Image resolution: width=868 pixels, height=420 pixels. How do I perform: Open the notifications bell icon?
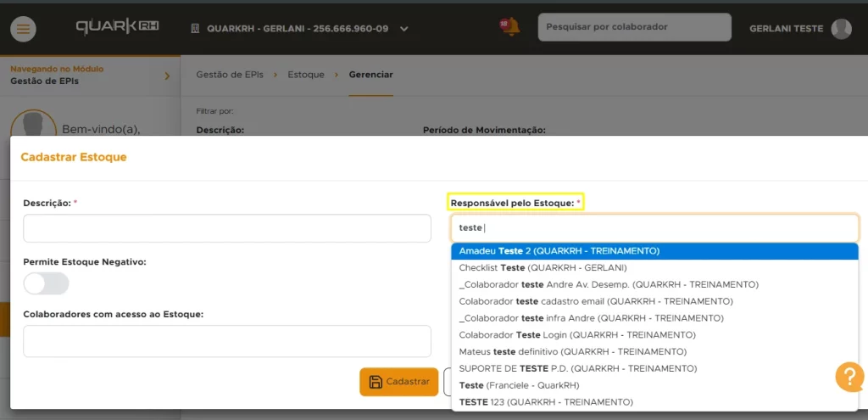(x=509, y=27)
